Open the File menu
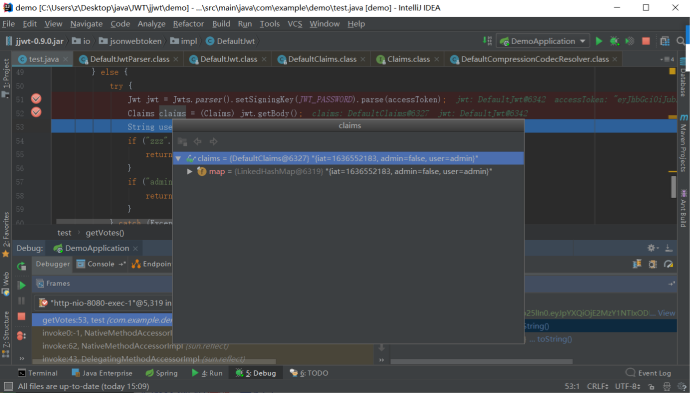The height and width of the screenshot is (393, 690). [8, 24]
